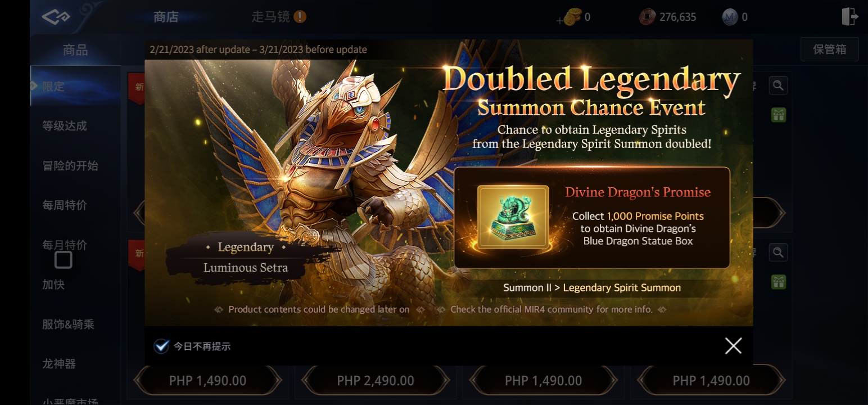Open the 商店 tab
The image size is (868, 405).
166,17
